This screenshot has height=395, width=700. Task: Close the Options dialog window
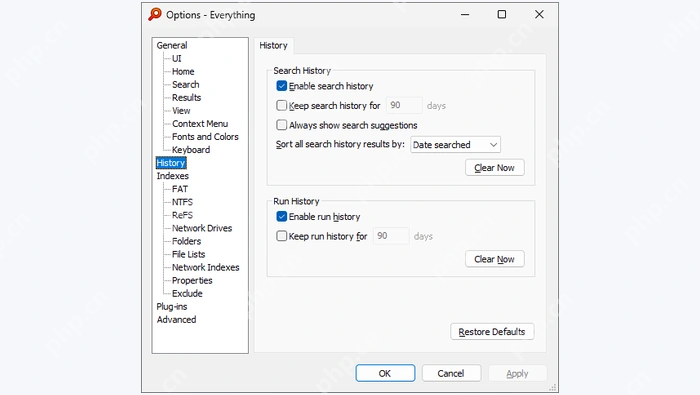tap(539, 14)
